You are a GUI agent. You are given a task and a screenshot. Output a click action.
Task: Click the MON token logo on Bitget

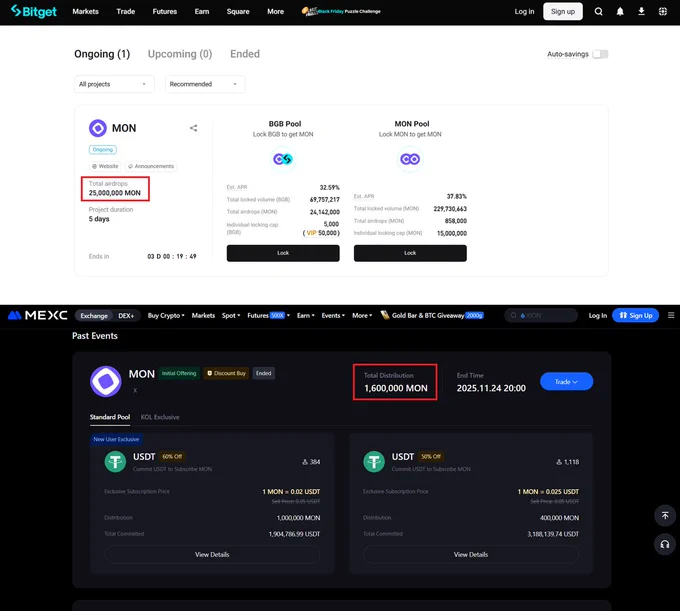tap(98, 128)
